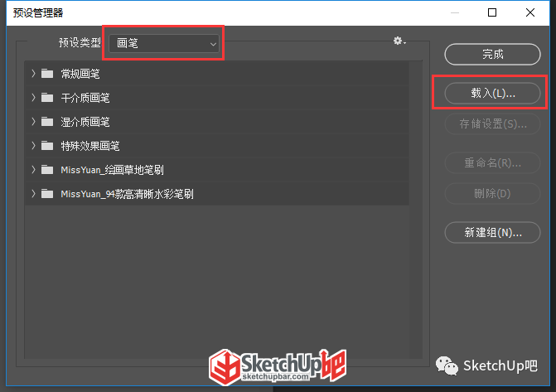Expand the MissYuan_94款高清晰水彩笔刷 group chevron
556x392 pixels.
click(x=33, y=194)
